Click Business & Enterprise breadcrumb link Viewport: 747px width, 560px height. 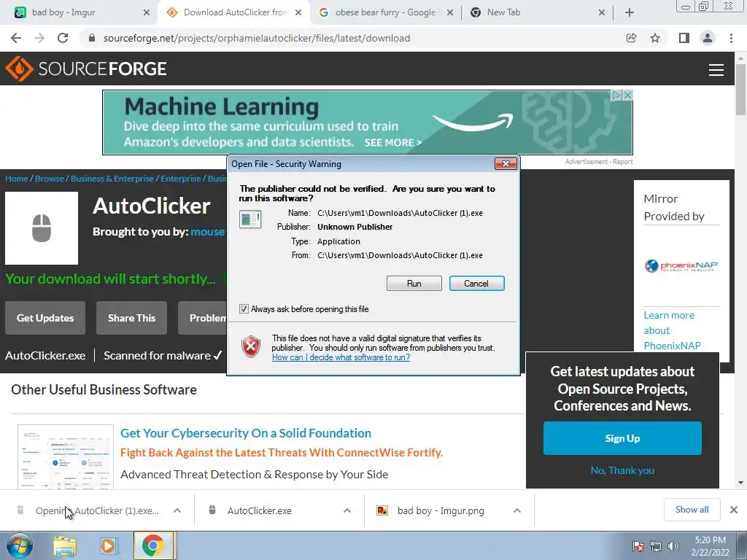pos(112,179)
